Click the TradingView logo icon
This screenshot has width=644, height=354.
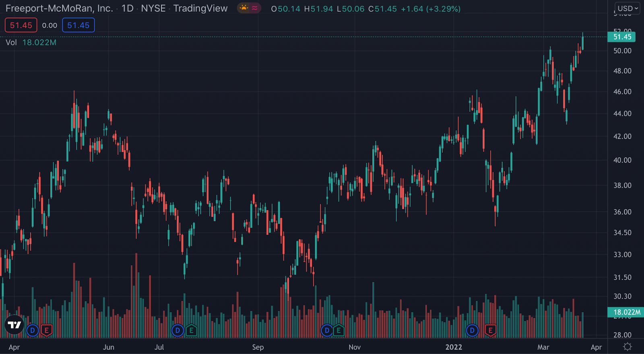pos(14,325)
